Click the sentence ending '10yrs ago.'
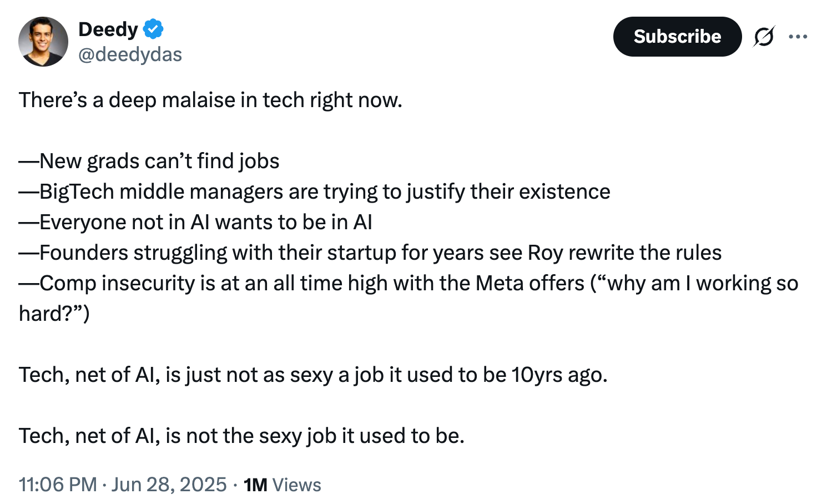The width and height of the screenshot is (827, 504). (313, 375)
